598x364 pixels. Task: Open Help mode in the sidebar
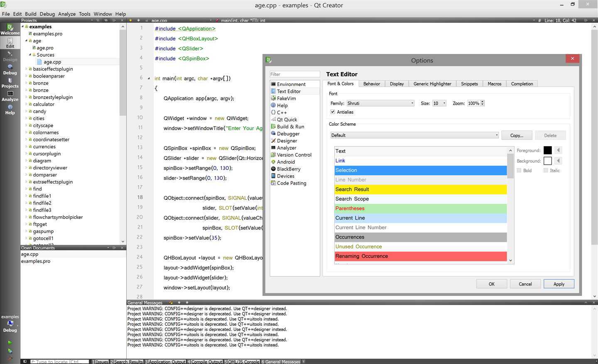pyautogui.click(x=10, y=110)
